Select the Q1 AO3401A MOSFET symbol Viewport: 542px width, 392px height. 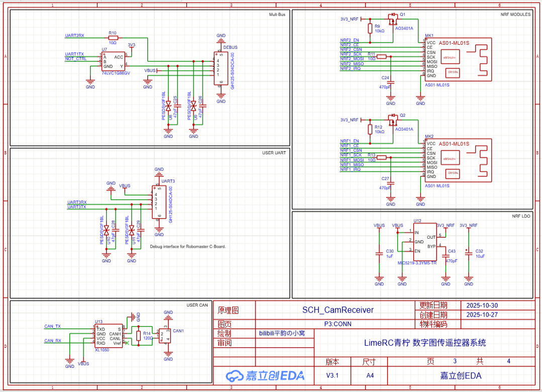coord(393,20)
